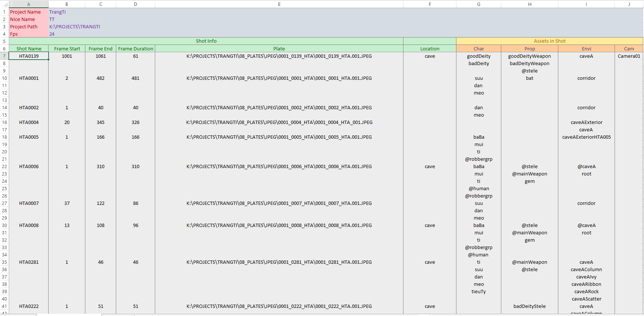
Task: Click the 'Project Name' label cell
Action: pyautogui.click(x=29, y=12)
